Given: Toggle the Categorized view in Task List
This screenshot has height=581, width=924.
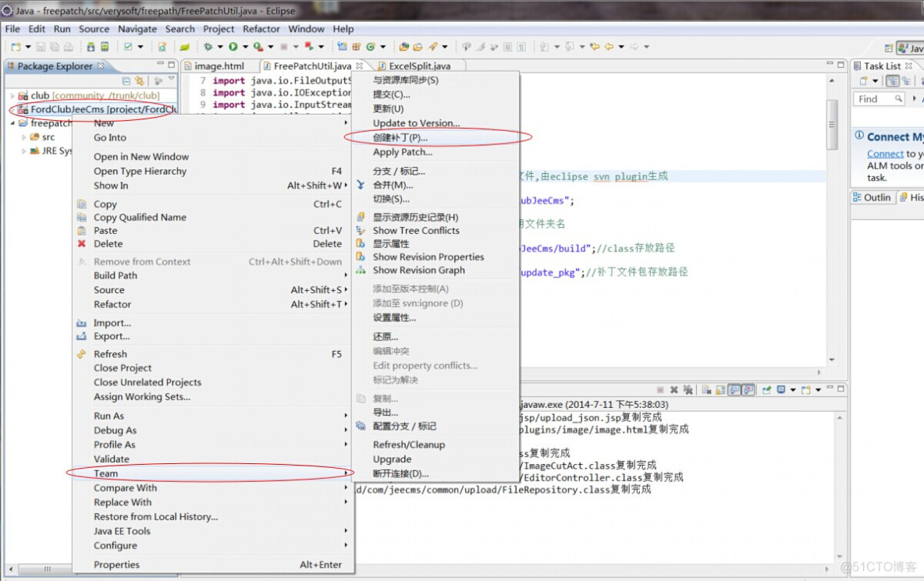Looking at the screenshot, I should [892, 81].
